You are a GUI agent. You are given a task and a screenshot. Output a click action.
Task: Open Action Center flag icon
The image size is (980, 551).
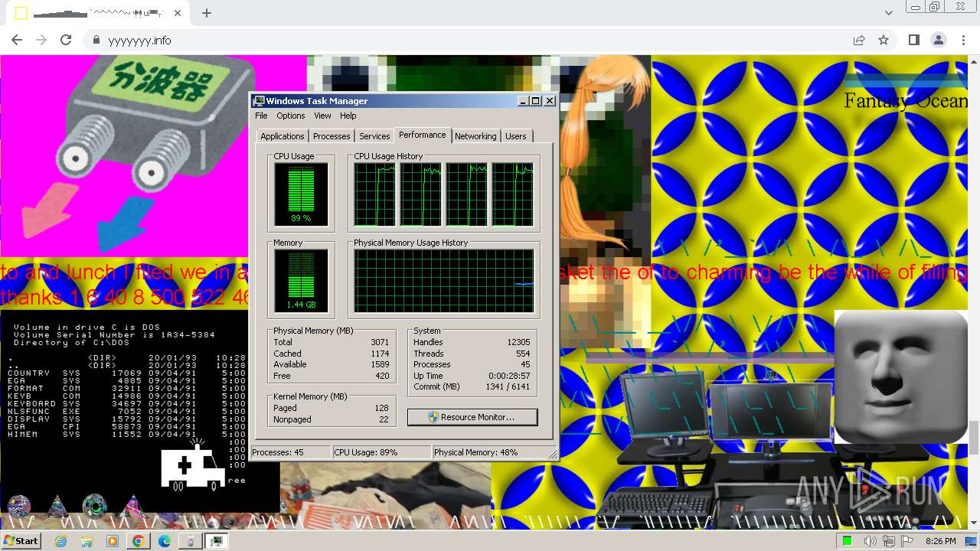[907, 541]
